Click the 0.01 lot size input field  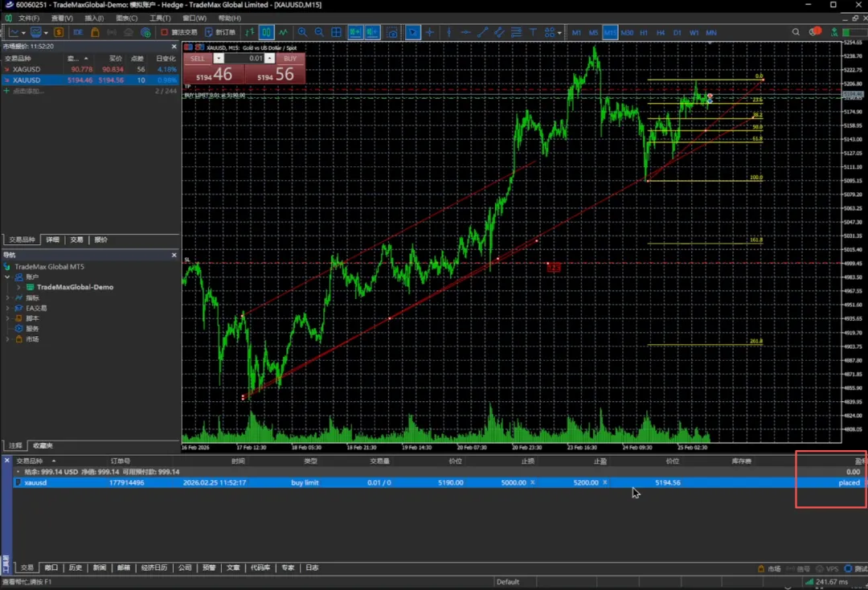pyautogui.click(x=245, y=59)
